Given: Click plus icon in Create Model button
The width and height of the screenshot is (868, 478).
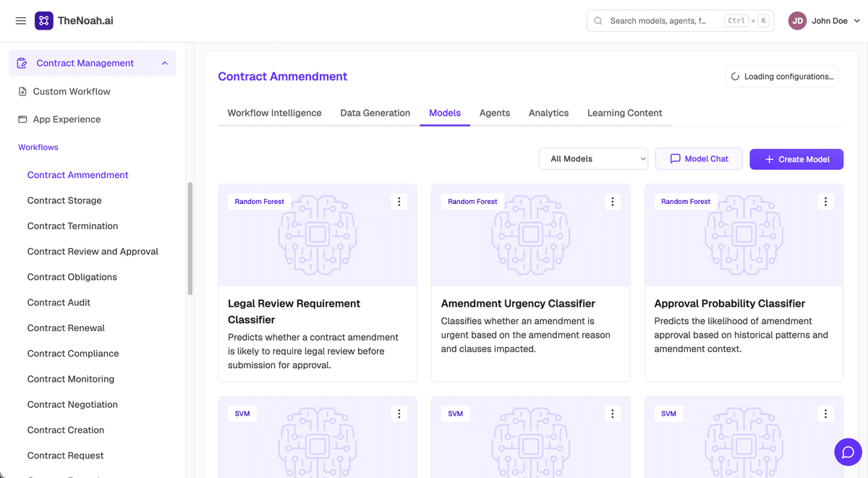Looking at the screenshot, I should pyautogui.click(x=769, y=159).
